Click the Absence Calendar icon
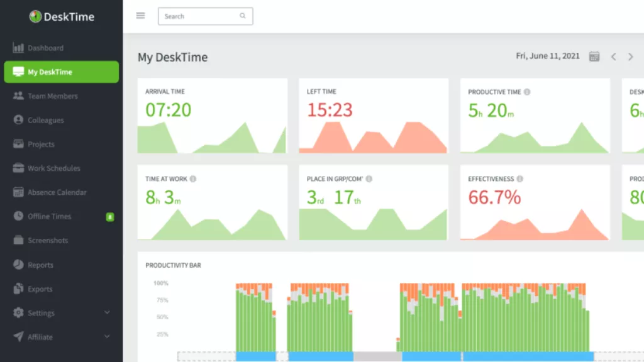Viewport: 644px width, 362px height. click(x=18, y=192)
